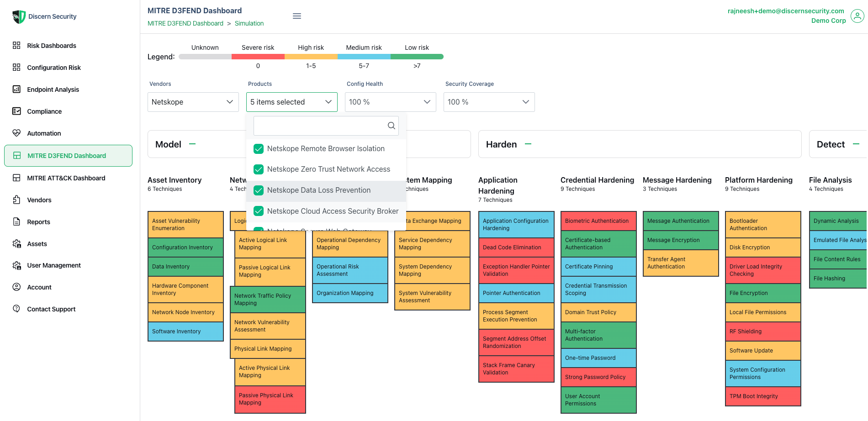868x421 pixels.
Task: Click the MITRE ATT&CK Dashboard layout icon
Action: 16,178
